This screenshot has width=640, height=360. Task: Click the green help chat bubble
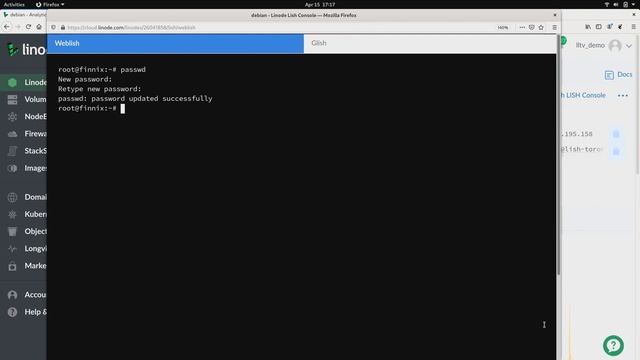coord(613,345)
